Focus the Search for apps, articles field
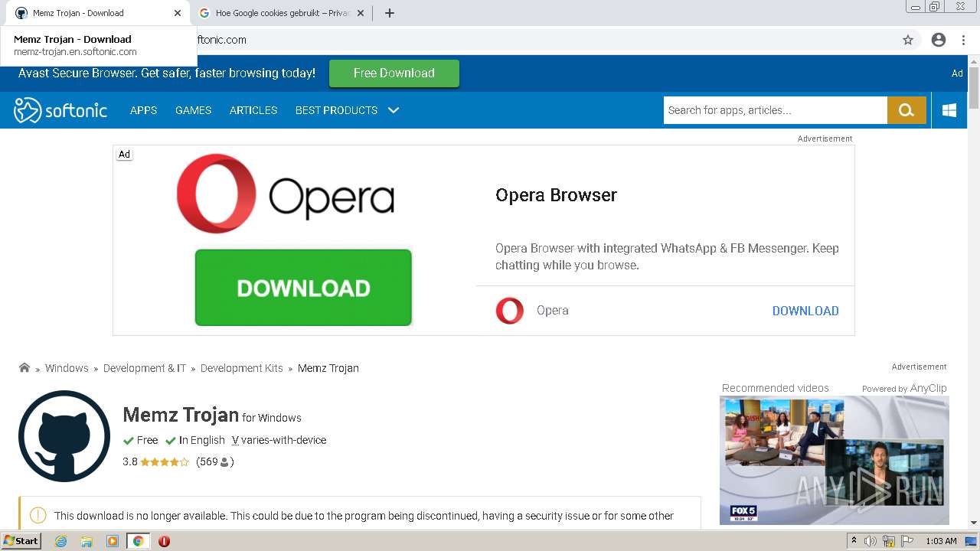 point(775,110)
